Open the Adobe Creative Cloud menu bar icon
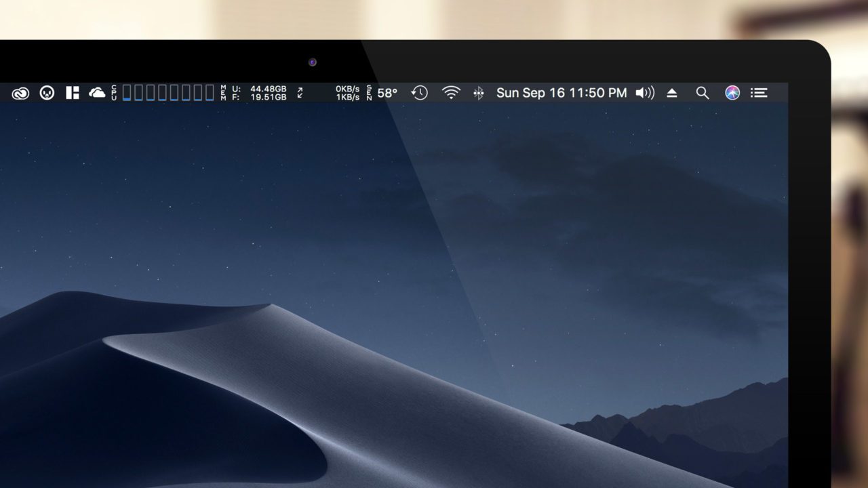The height and width of the screenshot is (488, 868). coord(20,93)
